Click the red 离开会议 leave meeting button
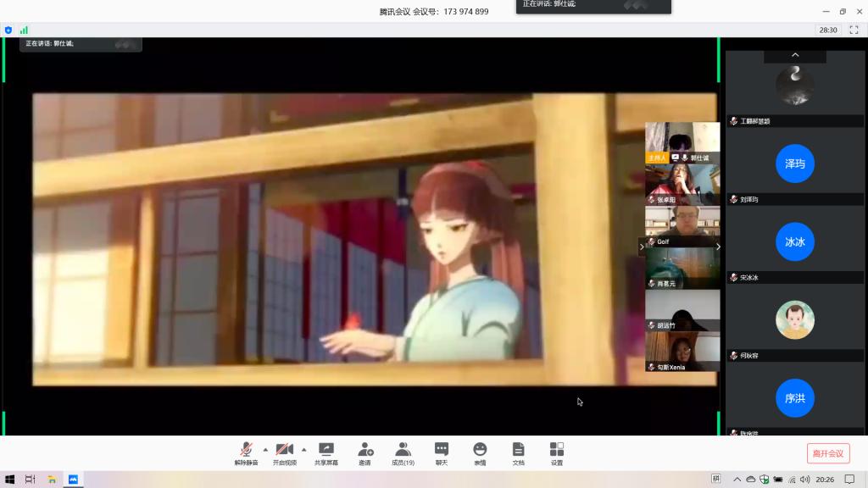Viewport: 868px width, 488px height. click(828, 453)
